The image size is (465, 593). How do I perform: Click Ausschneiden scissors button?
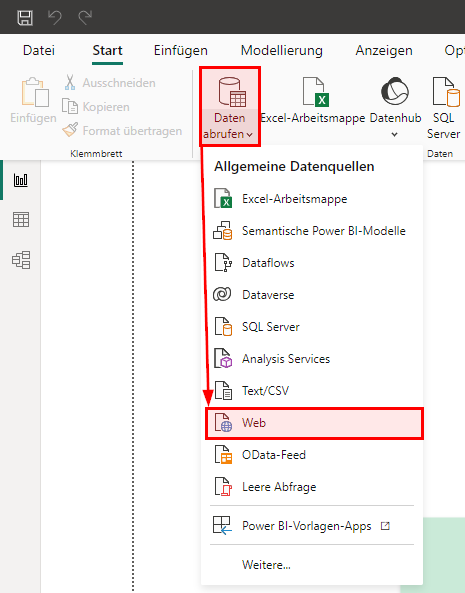click(x=109, y=83)
